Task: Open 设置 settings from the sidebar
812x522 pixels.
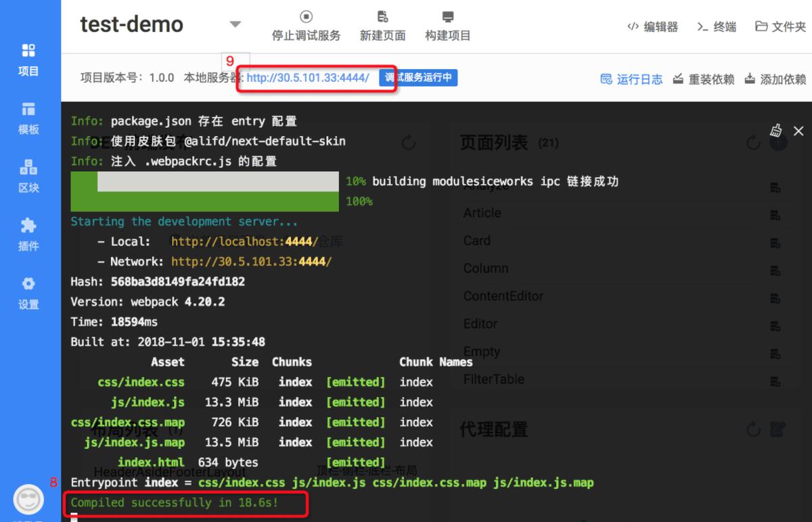Action: 28,292
